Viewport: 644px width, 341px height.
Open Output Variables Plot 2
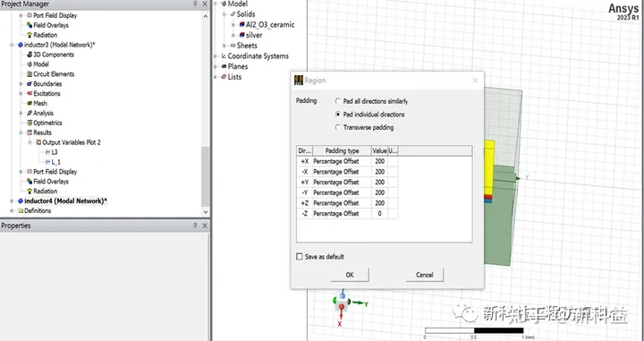(x=71, y=142)
